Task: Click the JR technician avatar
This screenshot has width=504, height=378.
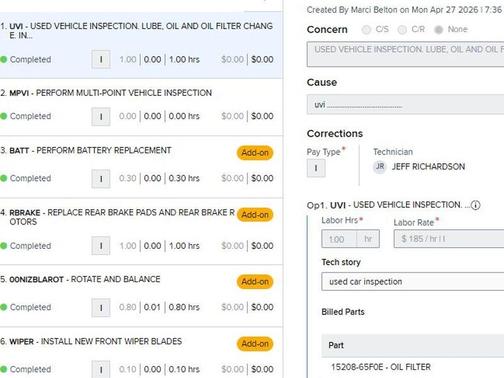Action: tap(380, 166)
